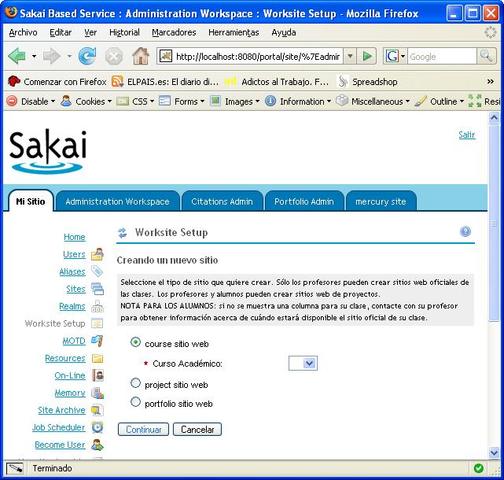Viewport: 504px width, 480px height.
Task: Go back with the green arrow
Action: (x=17, y=56)
